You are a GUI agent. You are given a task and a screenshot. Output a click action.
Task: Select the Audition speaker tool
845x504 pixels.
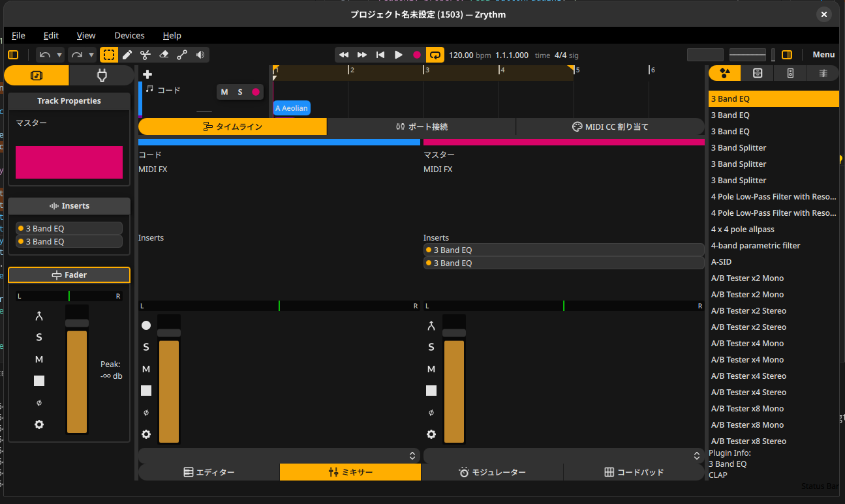coord(200,55)
